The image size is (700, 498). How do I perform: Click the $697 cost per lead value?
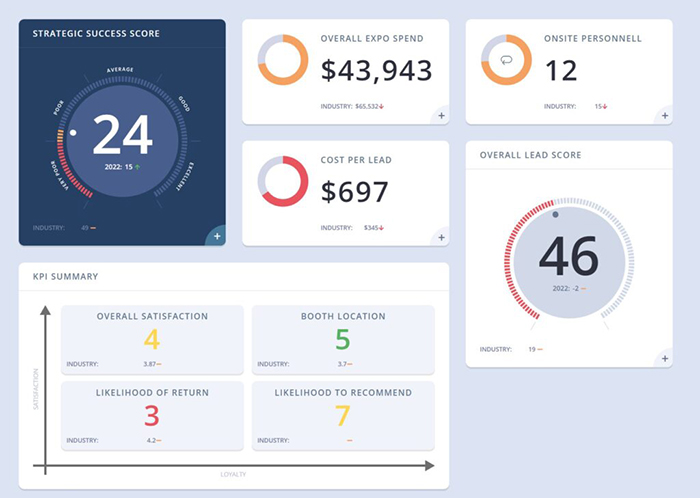tap(354, 192)
